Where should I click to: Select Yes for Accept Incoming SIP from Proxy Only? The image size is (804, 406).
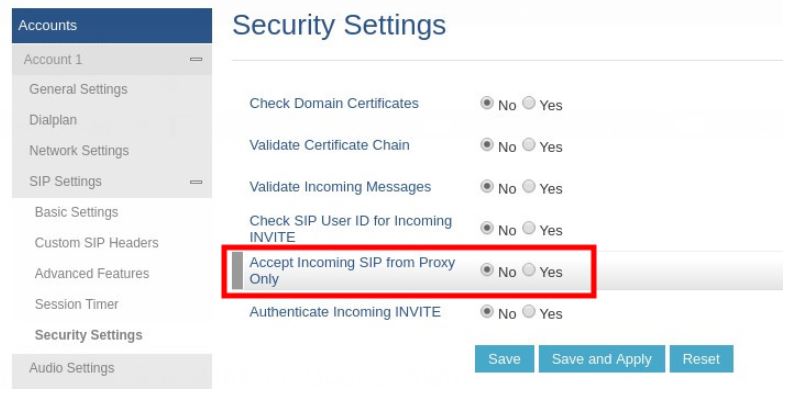point(530,270)
